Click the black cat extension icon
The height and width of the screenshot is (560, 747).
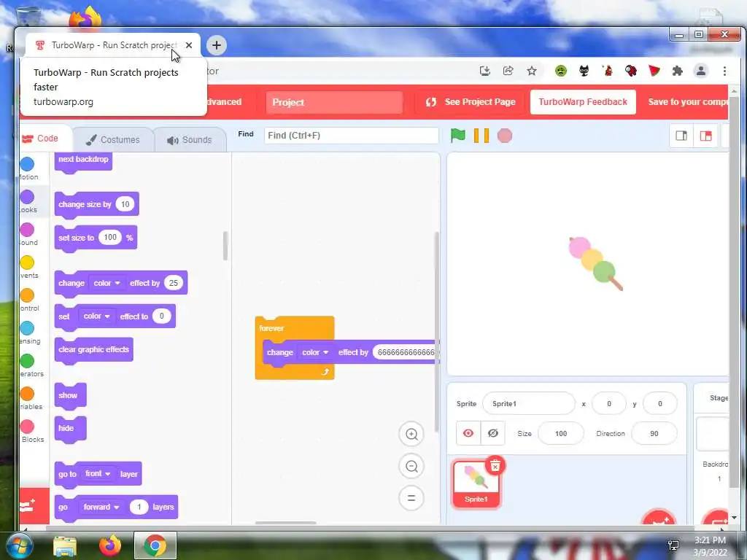[x=584, y=71]
